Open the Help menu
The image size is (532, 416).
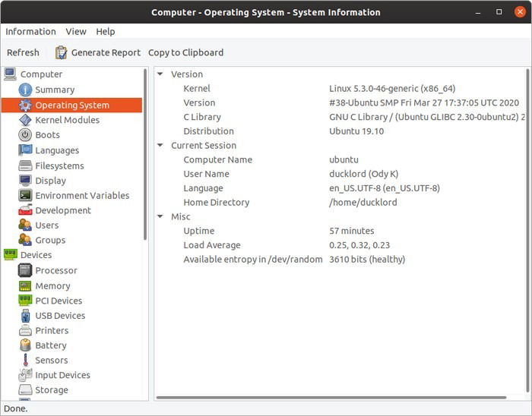coord(106,31)
